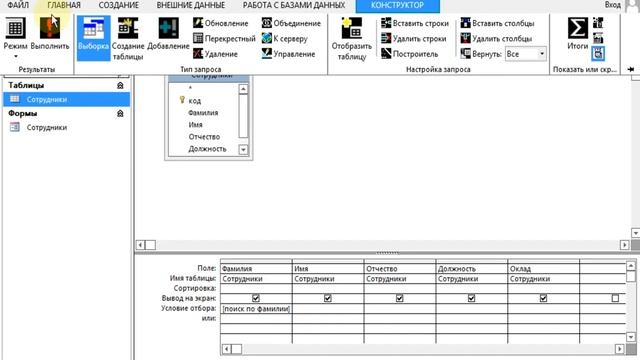This screenshot has height=360, width=640.
Task: Click Сортировка cell under Имя column
Action: click(328, 288)
